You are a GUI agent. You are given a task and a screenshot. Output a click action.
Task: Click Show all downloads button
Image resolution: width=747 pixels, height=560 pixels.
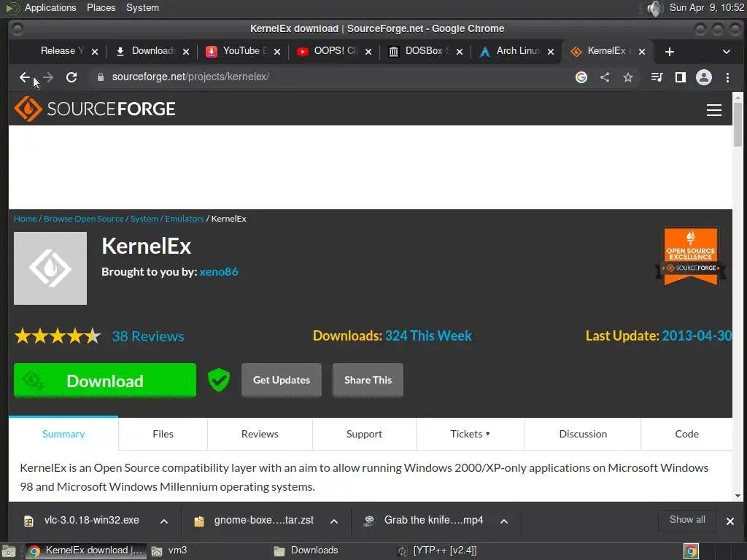687,520
